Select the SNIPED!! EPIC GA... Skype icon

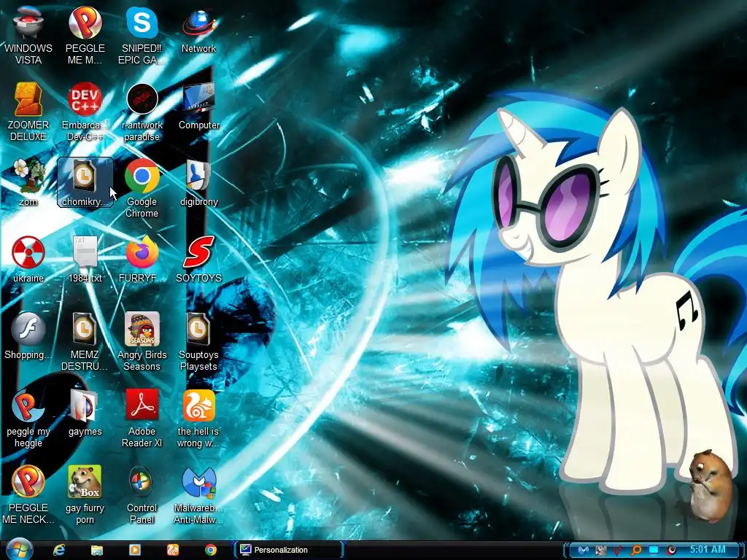click(142, 35)
